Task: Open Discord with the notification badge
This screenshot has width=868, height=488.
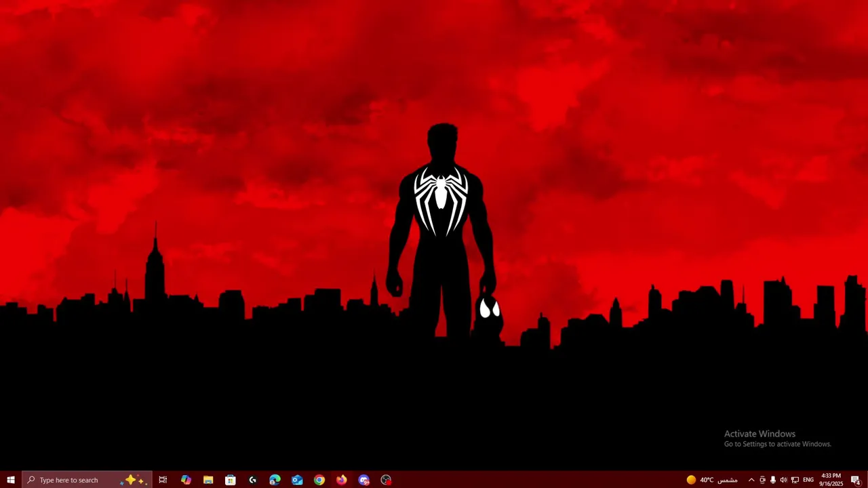Action: coord(364,480)
